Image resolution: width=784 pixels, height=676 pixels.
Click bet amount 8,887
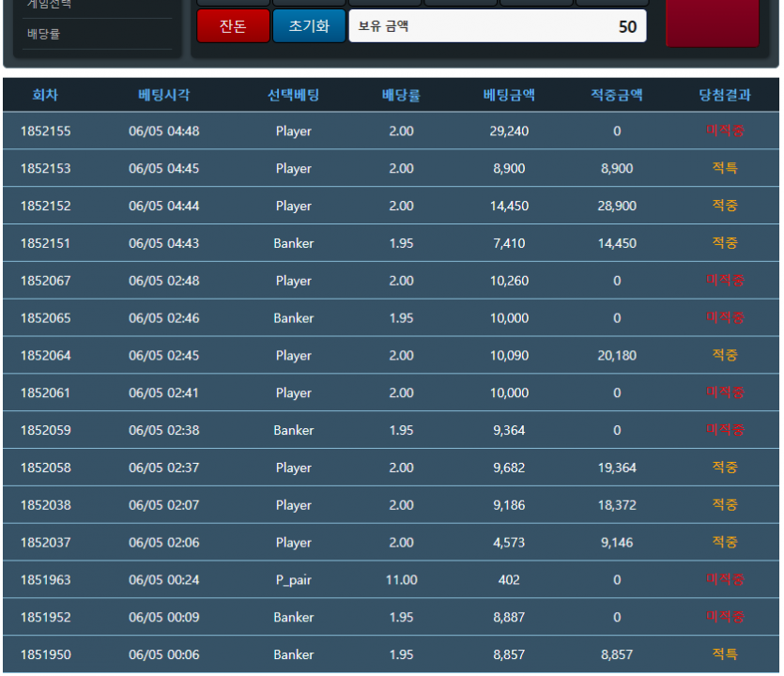pos(509,617)
